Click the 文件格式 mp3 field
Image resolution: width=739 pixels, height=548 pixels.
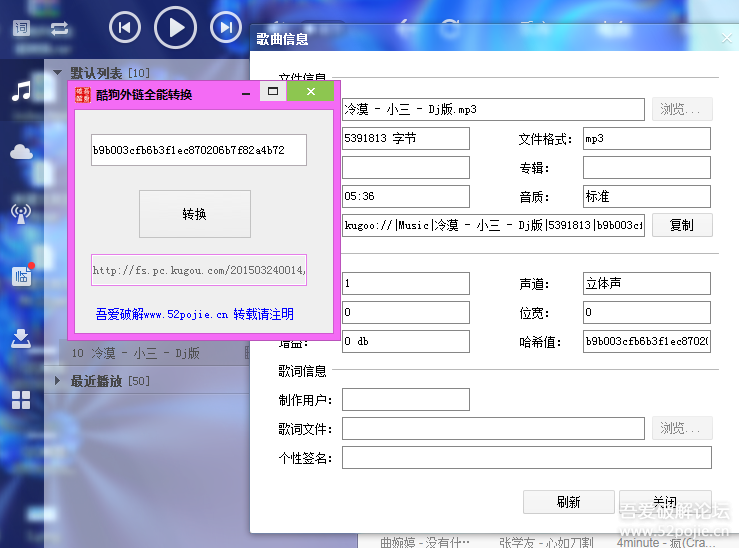coord(647,139)
